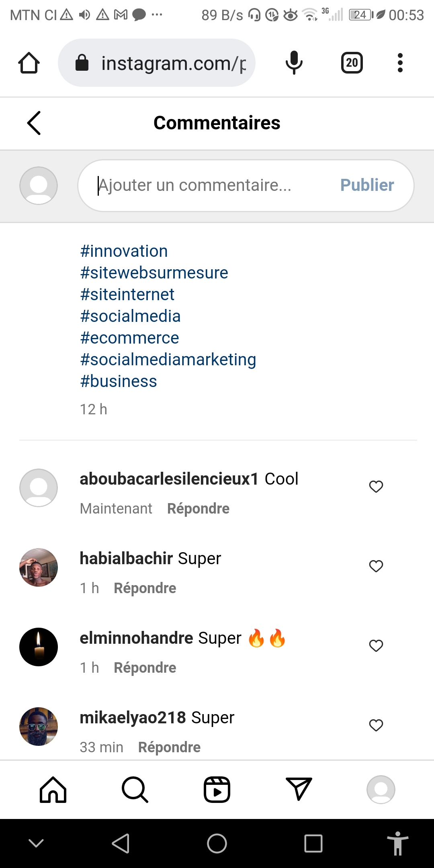Like elminnohandre's comment with fire emojis
434x868 pixels.
376,646
